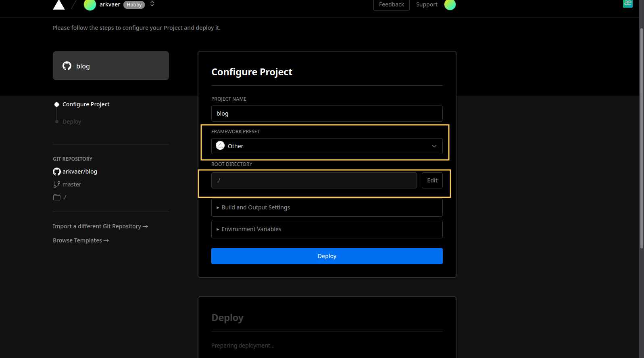Open the Browse Templates link
Image resolution: width=644 pixels, height=358 pixels.
pos(81,240)
